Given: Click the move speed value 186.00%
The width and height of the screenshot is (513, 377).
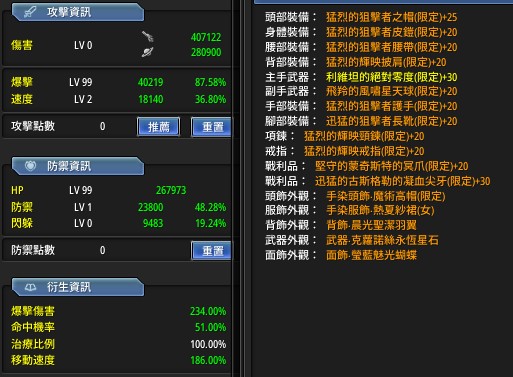Looking at the screenshot, I should pos(208,360).
